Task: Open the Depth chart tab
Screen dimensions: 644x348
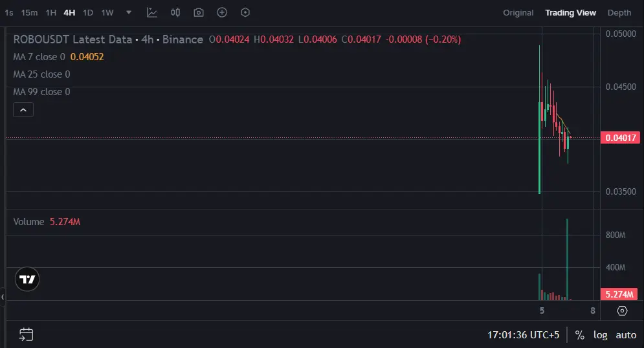Action: point(619,13)
